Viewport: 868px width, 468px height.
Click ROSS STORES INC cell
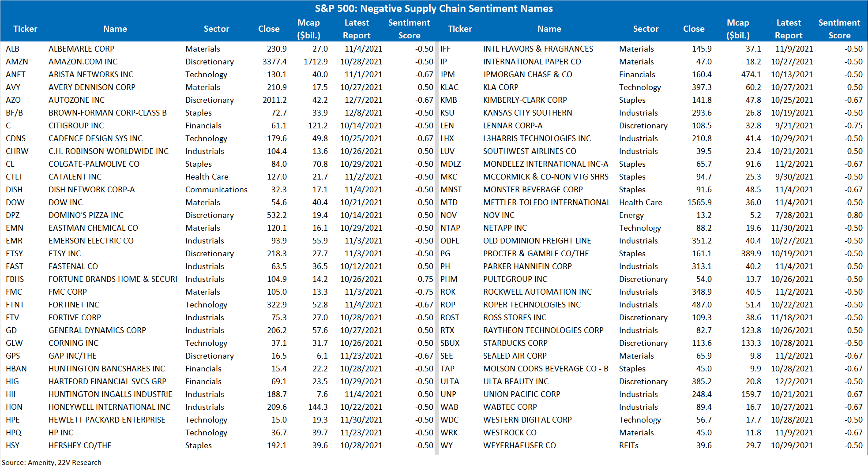click(515, 318)
